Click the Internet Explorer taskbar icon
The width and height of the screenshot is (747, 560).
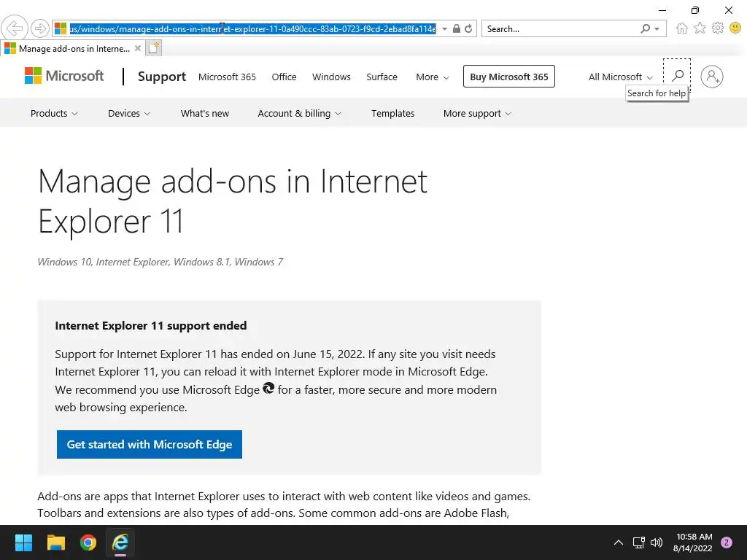[120, 542]
